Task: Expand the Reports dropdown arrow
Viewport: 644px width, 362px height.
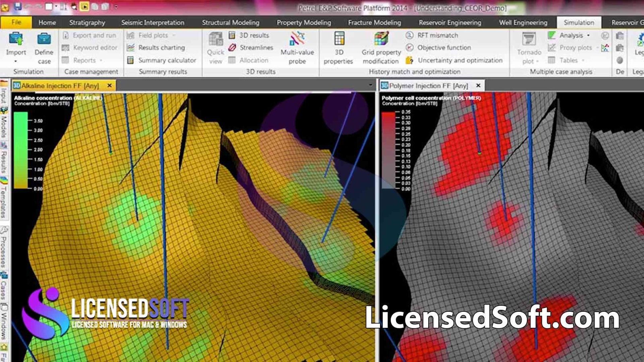Action: [101, 61]
